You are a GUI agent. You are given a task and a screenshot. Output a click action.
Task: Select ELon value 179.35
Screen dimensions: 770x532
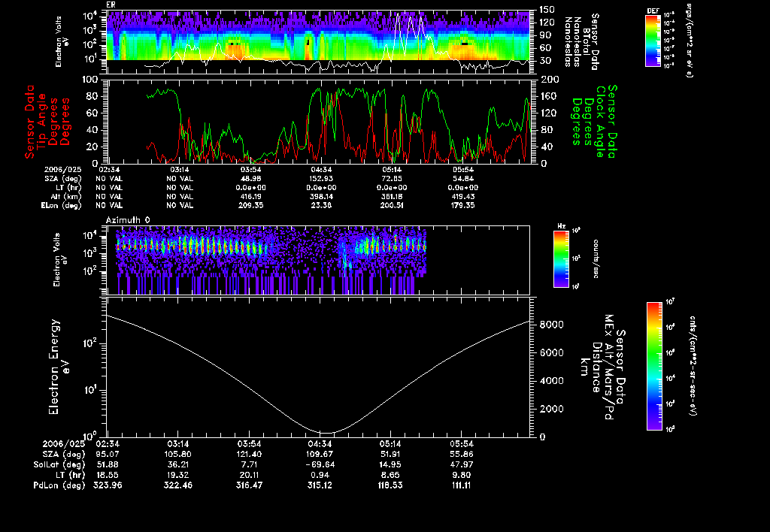point(462,205)
